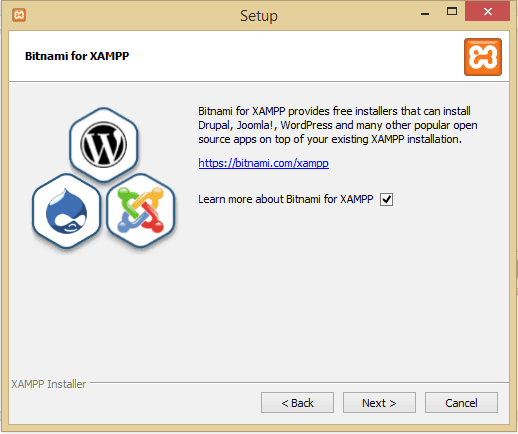Click the Learn more about Bitnami for XAMPP label
Viewport: 518px width, 434px height.
(x=286, y=199)
